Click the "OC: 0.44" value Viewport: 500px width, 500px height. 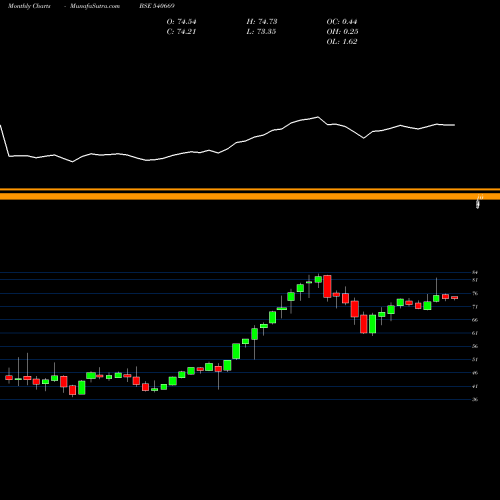pyautogui.click(x=342, y=22)
